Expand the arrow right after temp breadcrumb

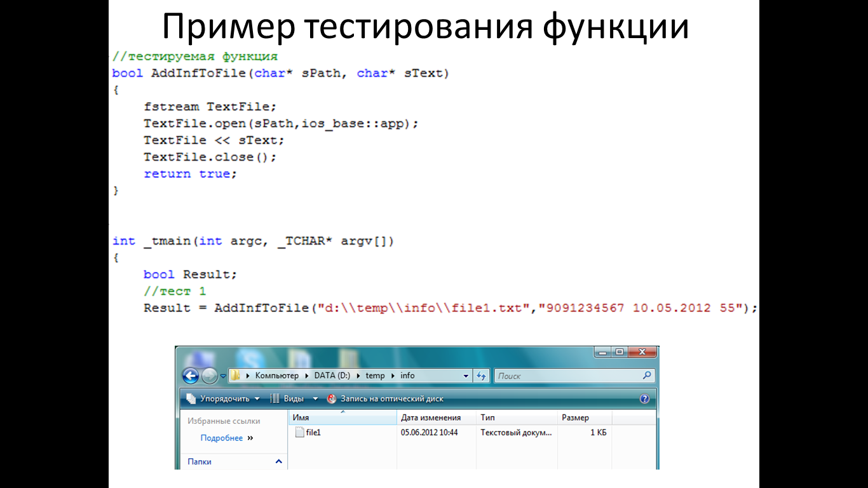392,376
